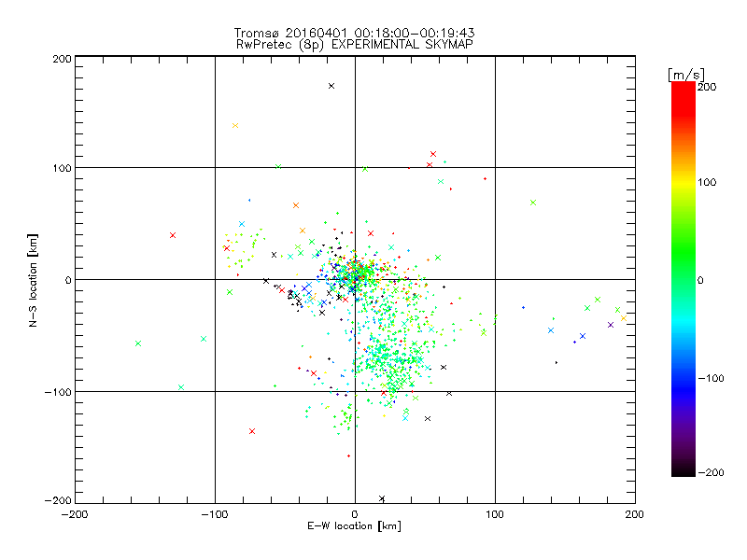Click the colorbar label '200'

(x=707, y=87)
